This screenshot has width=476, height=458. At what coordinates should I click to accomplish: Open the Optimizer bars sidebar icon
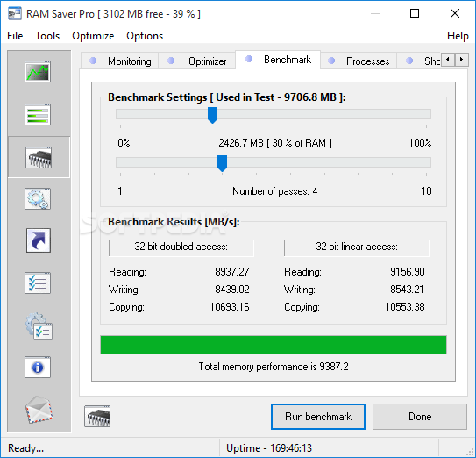coord(38,114)
